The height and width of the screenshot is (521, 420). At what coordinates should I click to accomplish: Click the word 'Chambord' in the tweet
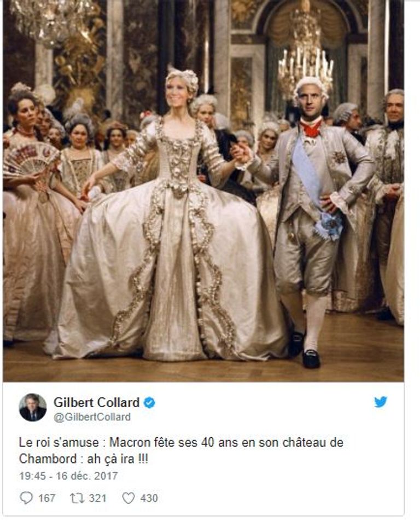point(48,459)
